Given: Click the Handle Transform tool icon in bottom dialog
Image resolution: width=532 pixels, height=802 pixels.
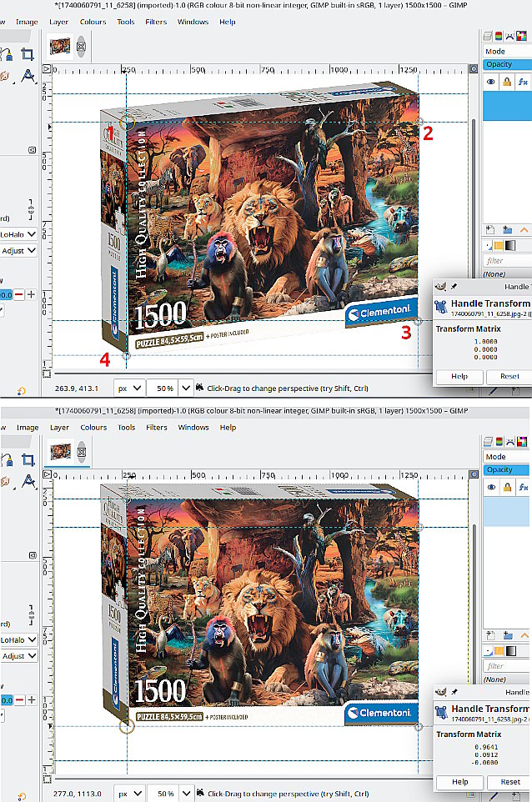Looking at the screenshot, I should tap(441, 712).
